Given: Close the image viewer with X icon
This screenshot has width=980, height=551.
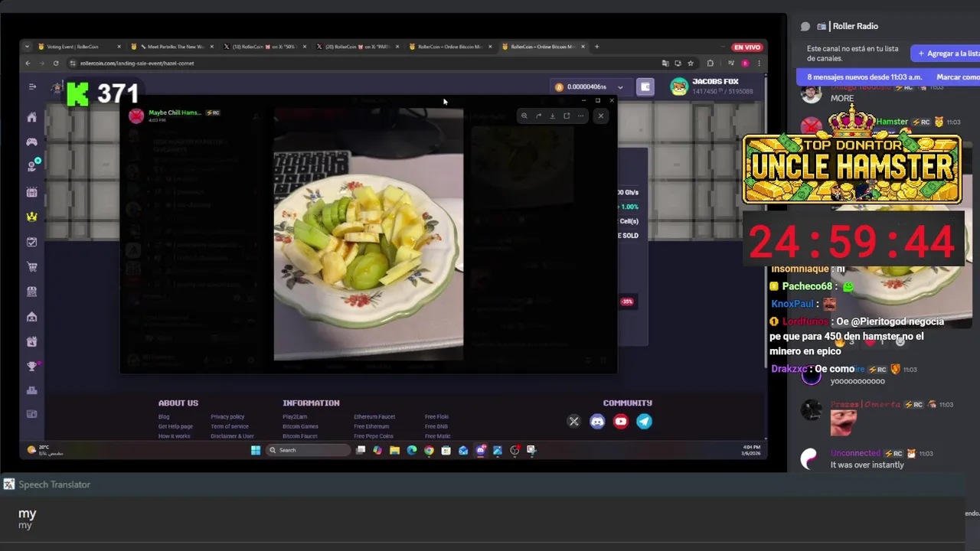Looking at the screenshot, I should (x=600, y=116).
